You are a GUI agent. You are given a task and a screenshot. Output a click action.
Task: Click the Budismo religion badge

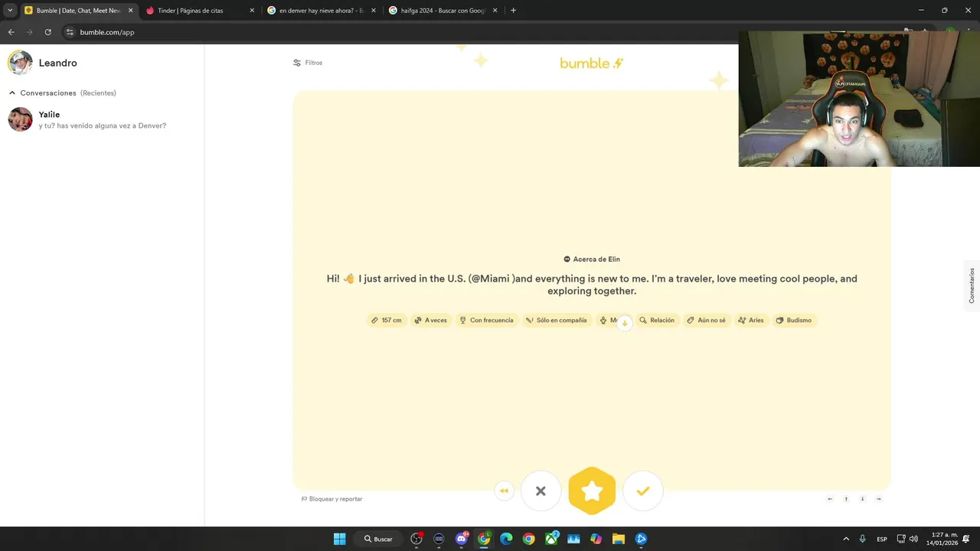(x=794, y=320)
